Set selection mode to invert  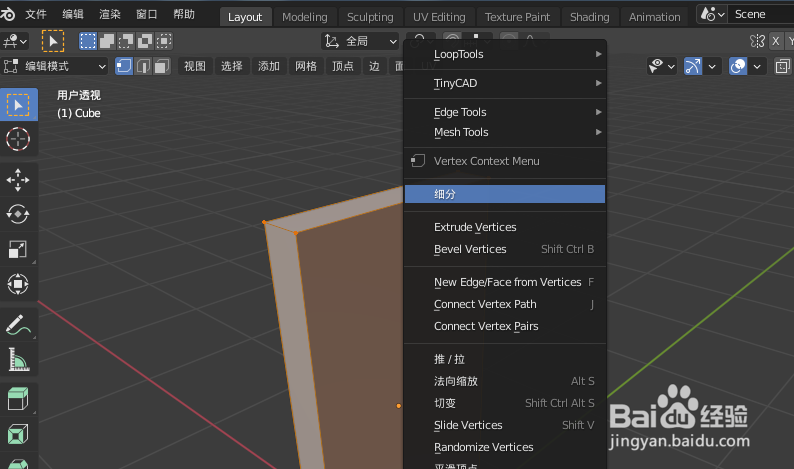(x=145, y=41)
